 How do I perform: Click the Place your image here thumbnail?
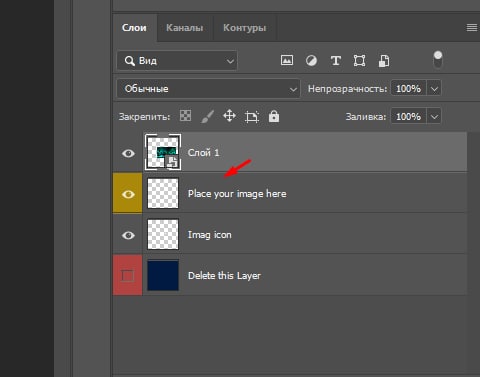163,193
